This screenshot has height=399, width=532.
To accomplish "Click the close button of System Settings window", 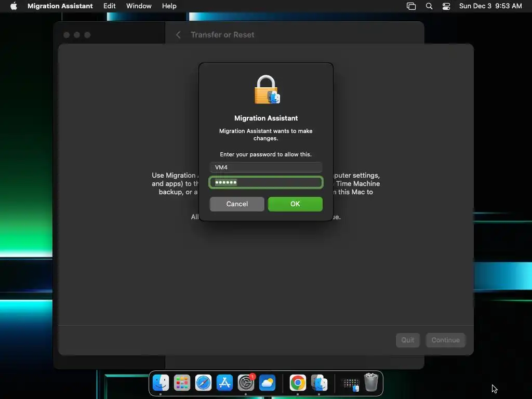I will (66, 35).
